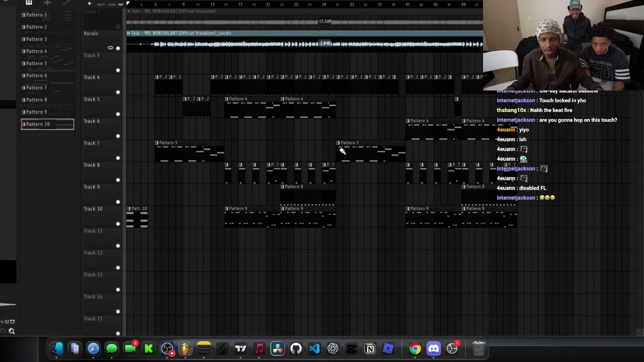
Task: Switch to the PAT tab
Action: pos(121,5)
